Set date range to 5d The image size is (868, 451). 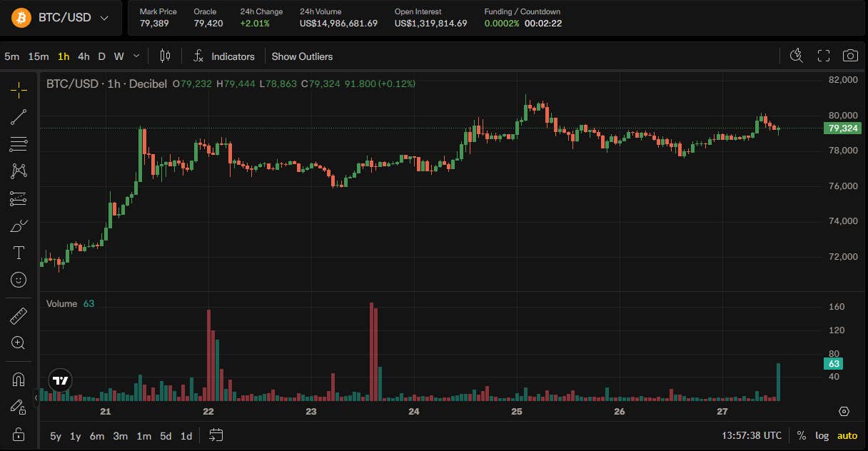pyautogui.click(x=166, y=435)
